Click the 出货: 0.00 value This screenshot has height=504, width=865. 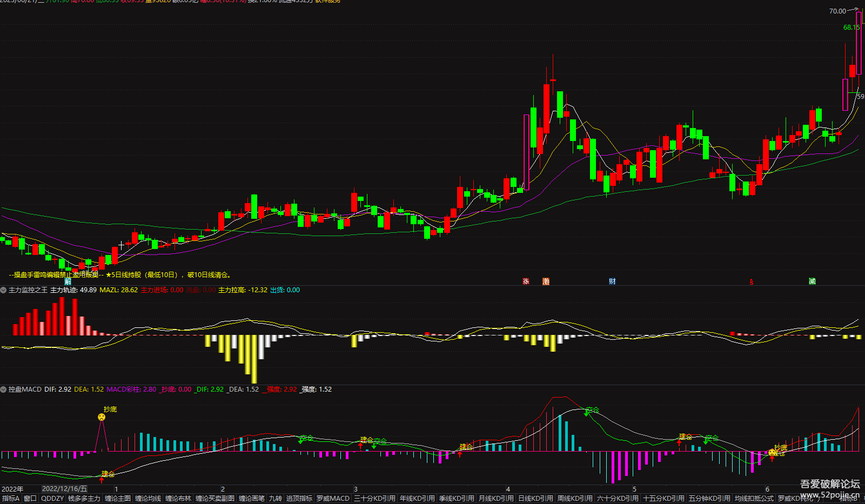[285, 290]
